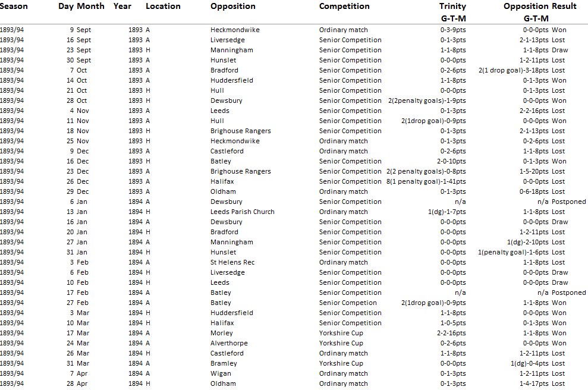Click the 2(2penalty goals)-1-9pts Trinity score
588x390 pixels.
(x=427, y=101)
